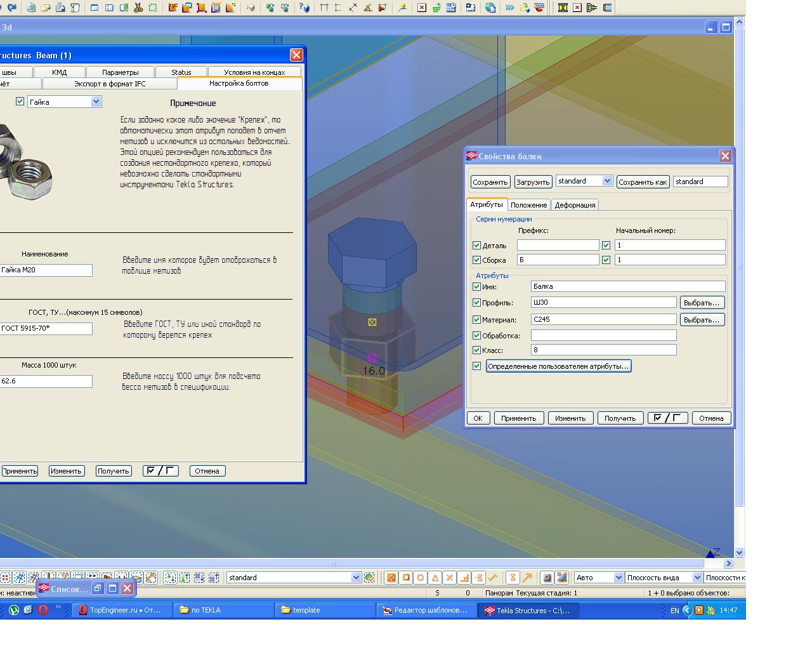Click the triangle snap icon in bottom toolbar

pos(435,578)
